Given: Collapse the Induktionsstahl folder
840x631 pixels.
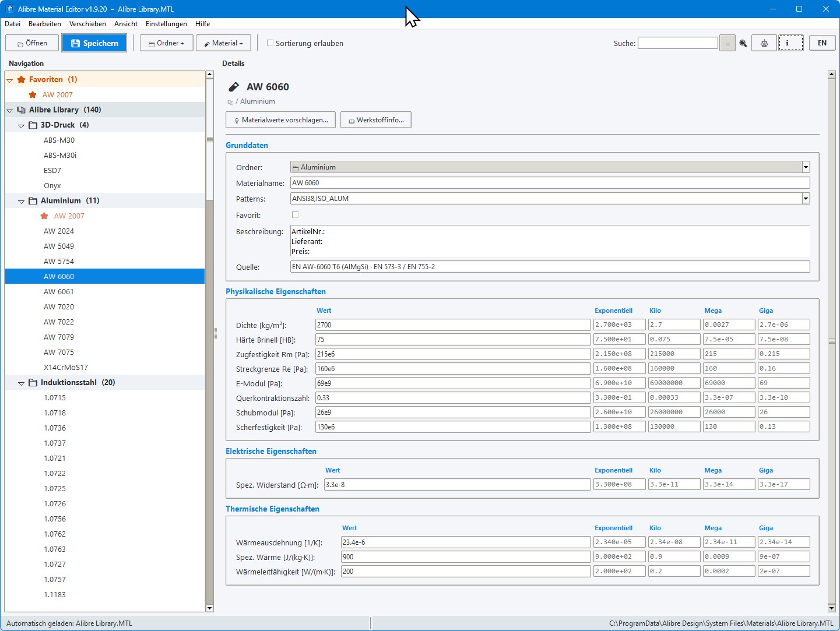Looking at the screenshot, I should coord(22,383).
